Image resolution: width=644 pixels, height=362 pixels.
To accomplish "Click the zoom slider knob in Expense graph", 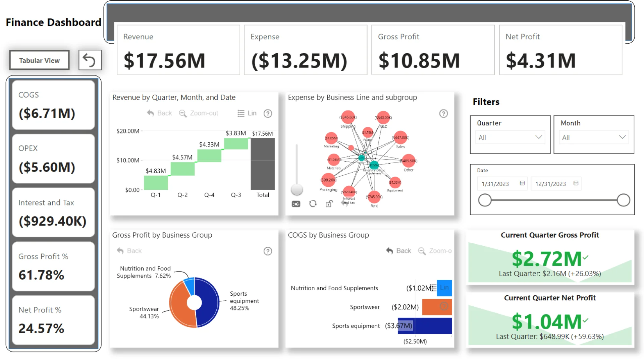I will (x=297, y=189).
